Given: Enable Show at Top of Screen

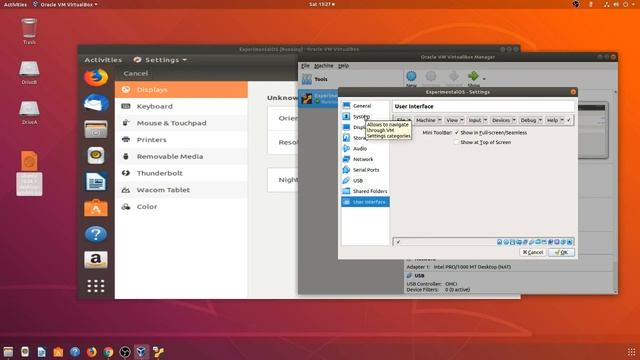Looking at the screenshot, I should [x=457, y=142].
